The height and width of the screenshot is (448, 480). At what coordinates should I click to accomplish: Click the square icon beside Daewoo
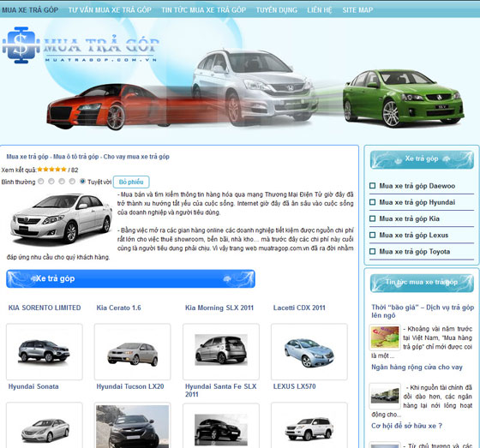(x=373, y=186)
